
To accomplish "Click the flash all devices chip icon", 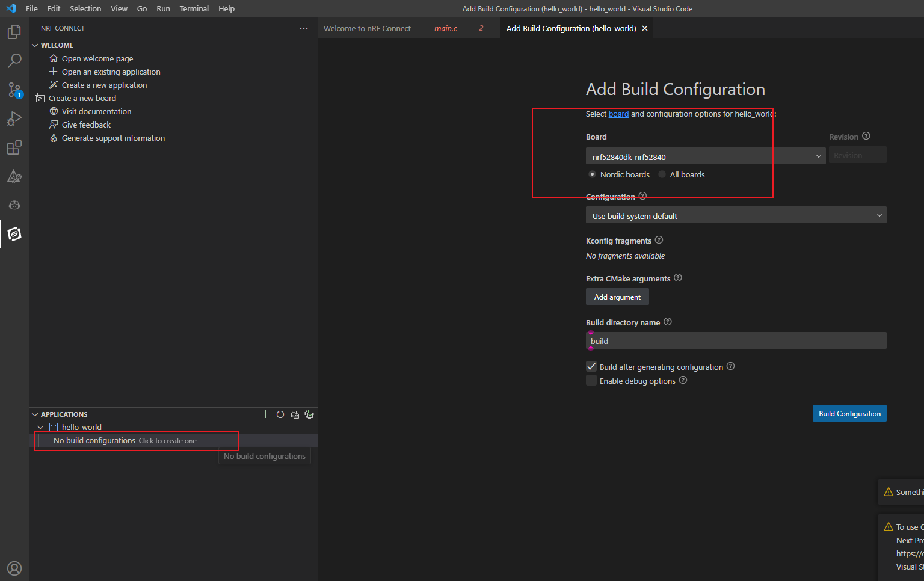I will click(x=309, y=414).
